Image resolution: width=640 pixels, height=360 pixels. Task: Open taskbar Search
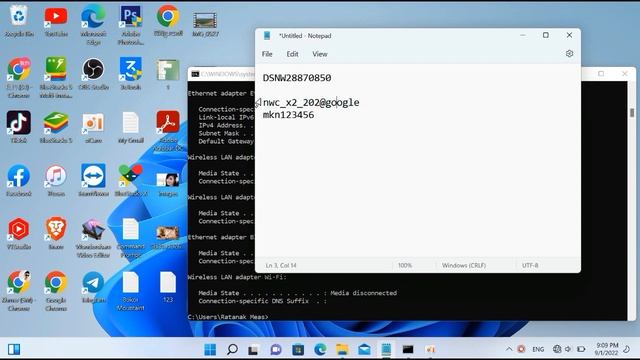[x=232, y=349]
